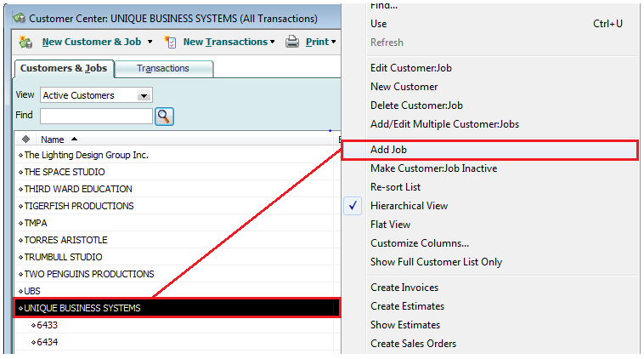Click the New Customer & Job icon

(x=25, y=42)
